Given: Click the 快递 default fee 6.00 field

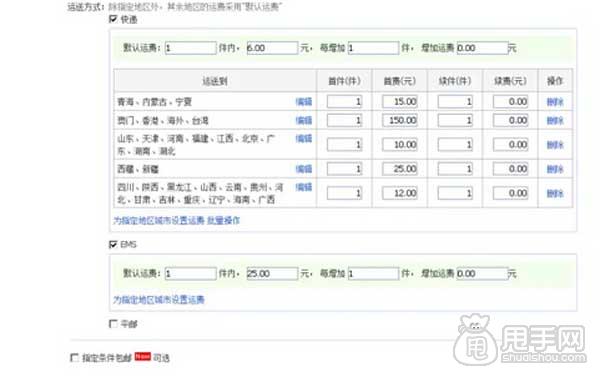Looking at the screenshot, I should pyautogui.click(x=272, y=48).
